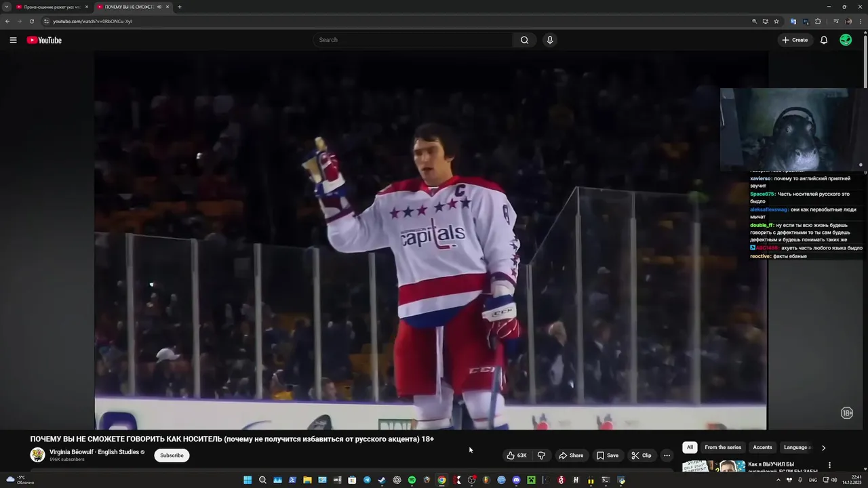Open Discord from the taskbar

(516, 480)
